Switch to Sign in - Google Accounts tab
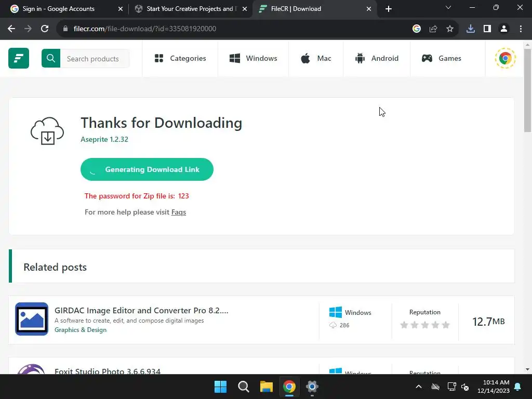The width and height of the screenshot is (532, 399). coord(58,9)
